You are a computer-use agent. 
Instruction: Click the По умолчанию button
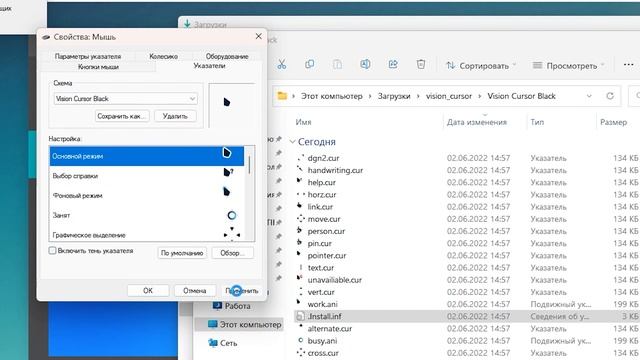click(182, 253)
